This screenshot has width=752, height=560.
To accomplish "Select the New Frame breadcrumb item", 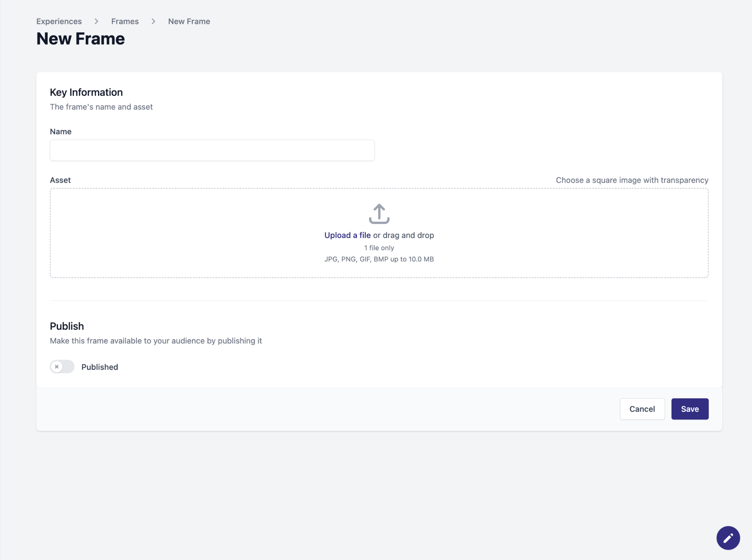I will point(189,21).
